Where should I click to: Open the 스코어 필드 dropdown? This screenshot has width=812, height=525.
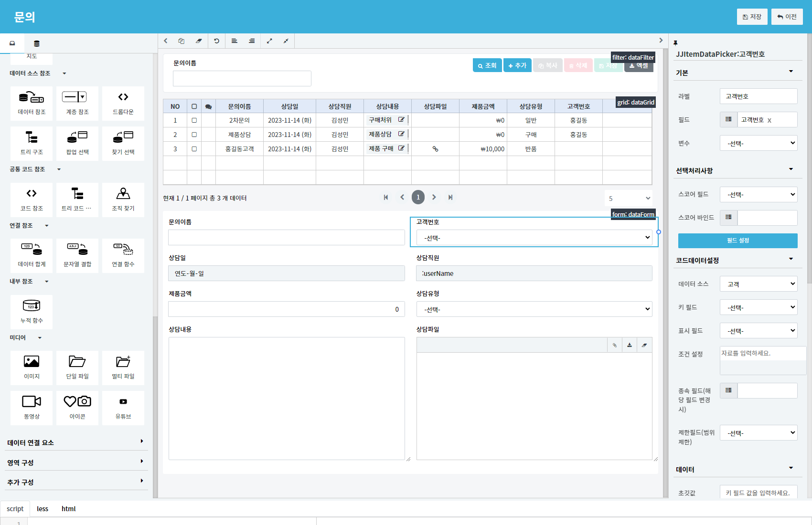pyautogui.click(x=759, y=194)
